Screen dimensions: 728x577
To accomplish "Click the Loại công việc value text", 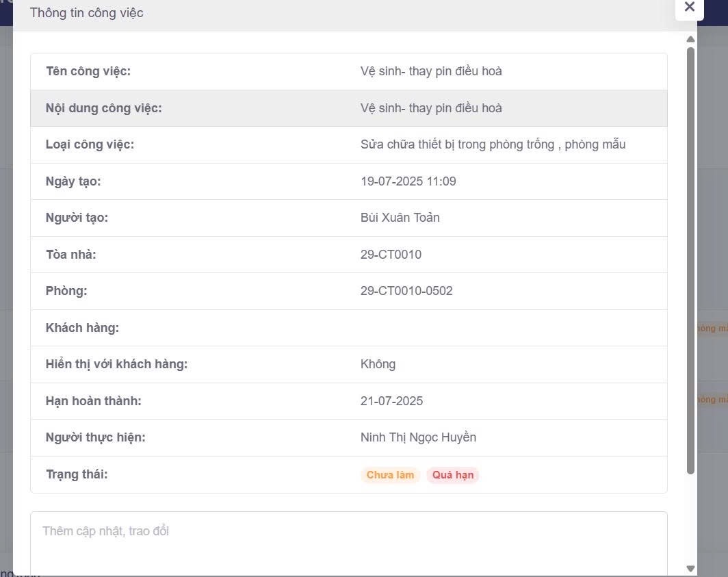I will click(x=493, y=144).
